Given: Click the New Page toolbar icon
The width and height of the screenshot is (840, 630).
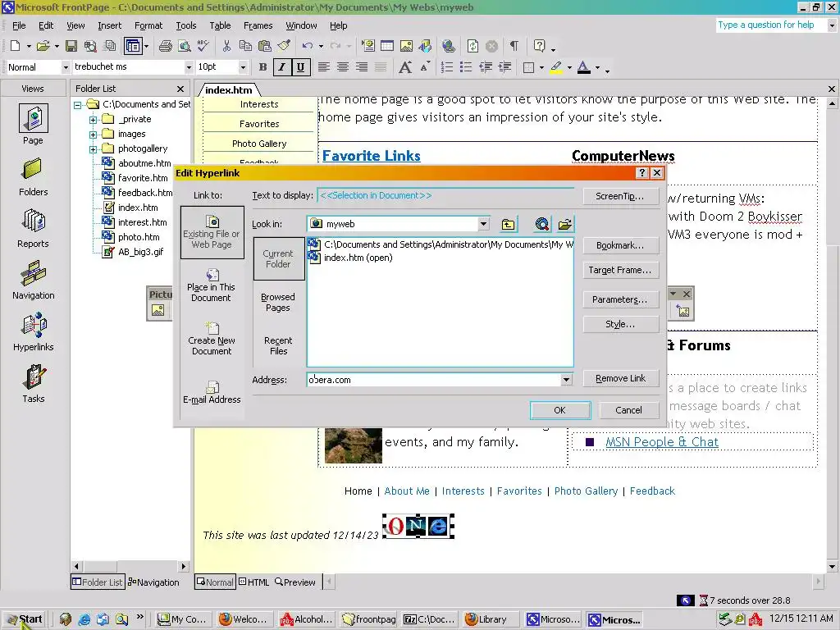Looking at the screenshot, I should coord(16,46).
